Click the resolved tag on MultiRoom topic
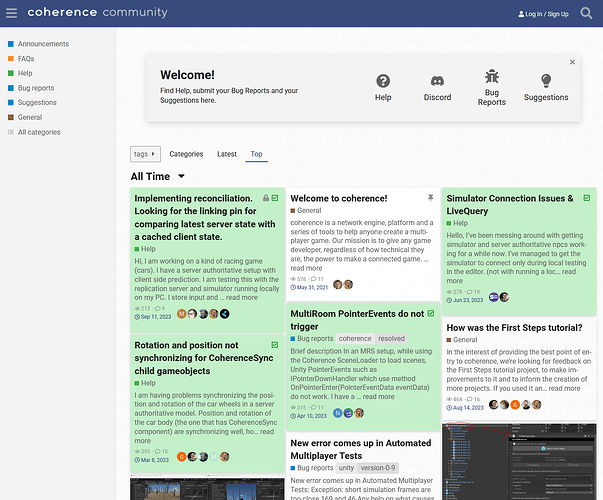Screen dimensions: 603x500 (x=391, y=338)
